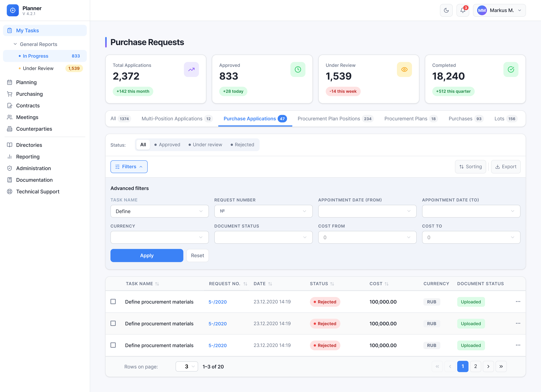Image resolution: width=541 pixels, height=392 pixels.
Task: Sort by Date column arrows
Action: [x=270, y=284]
